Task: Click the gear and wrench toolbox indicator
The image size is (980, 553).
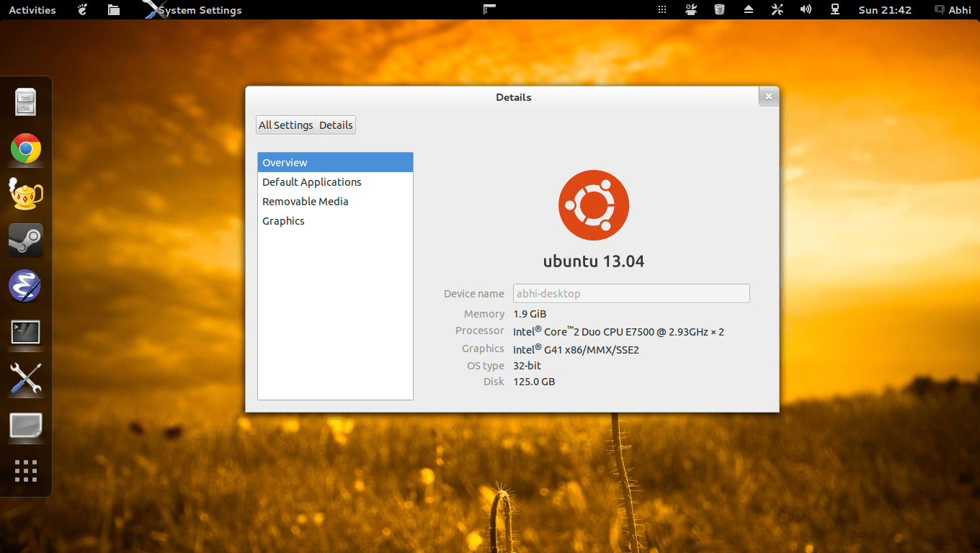Action: (x=691, y=9)
